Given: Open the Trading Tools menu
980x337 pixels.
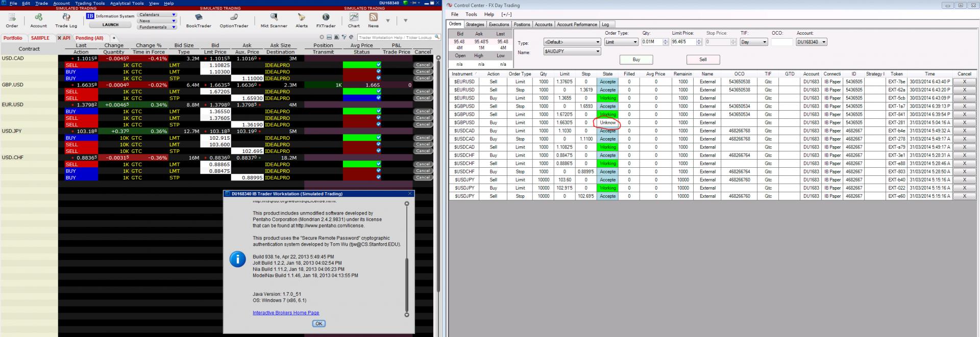Looking at the screenshot, I should (x=90, y=3).
